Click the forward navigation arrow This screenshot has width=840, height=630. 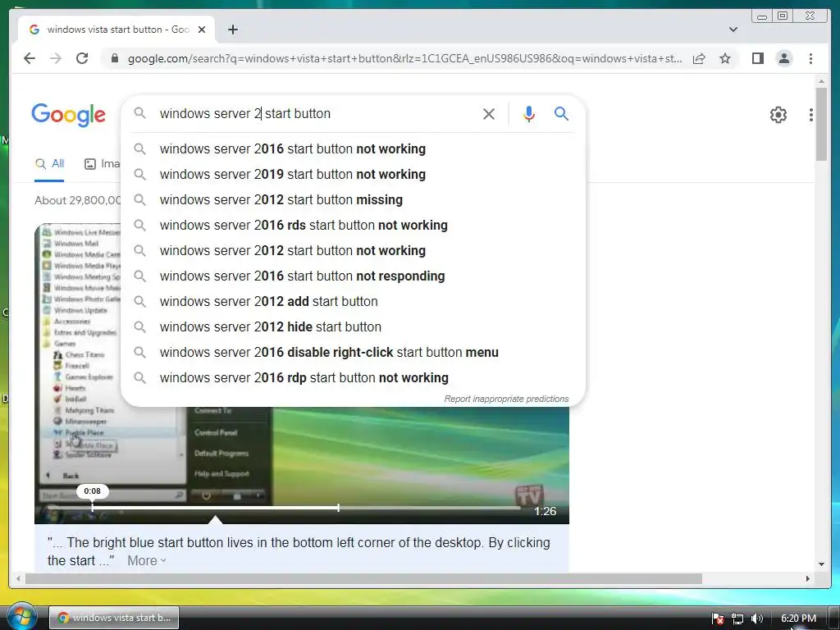[x=56, y=58]
